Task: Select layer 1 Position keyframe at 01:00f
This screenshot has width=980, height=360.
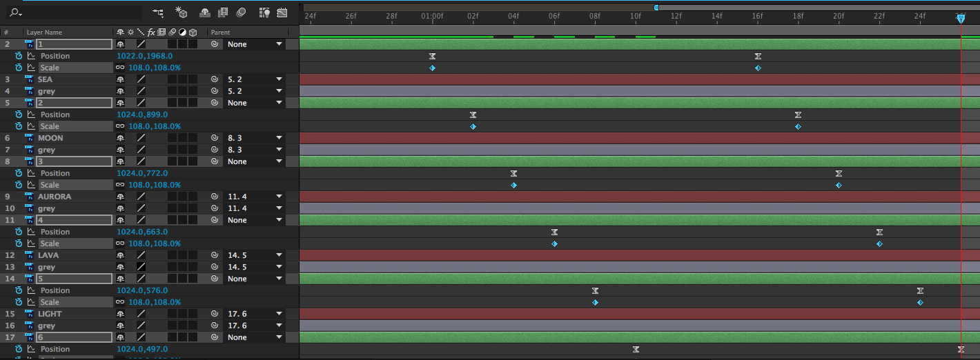Action: 433,56
